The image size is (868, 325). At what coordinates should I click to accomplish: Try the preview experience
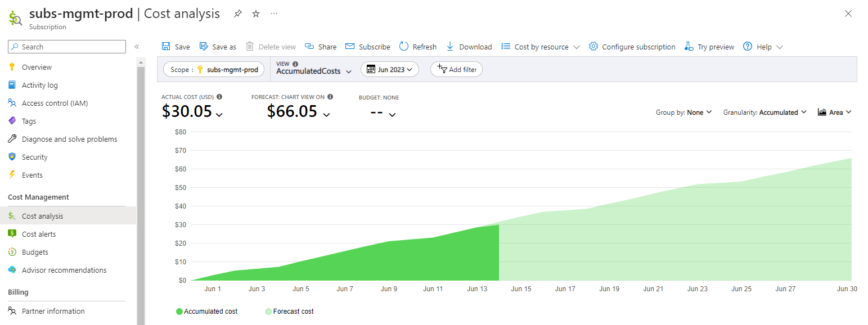709,47
